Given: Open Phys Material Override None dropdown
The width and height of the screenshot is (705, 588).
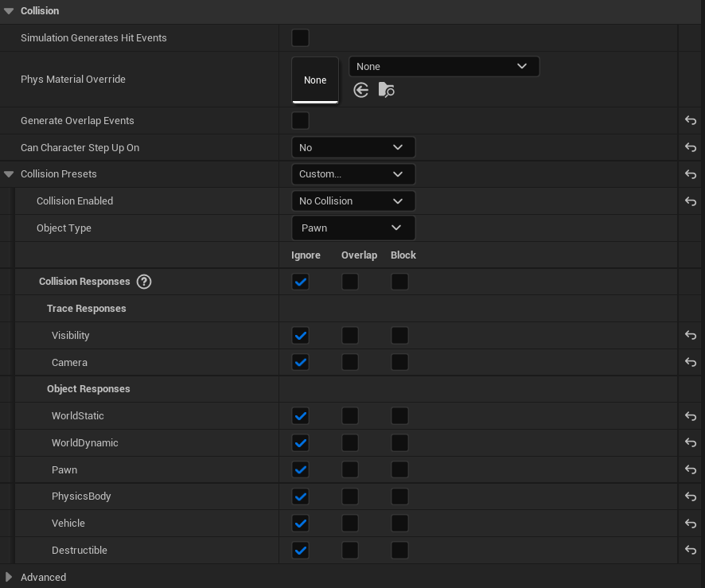Looking at the screenshot, I should click(x=443, y=67).
